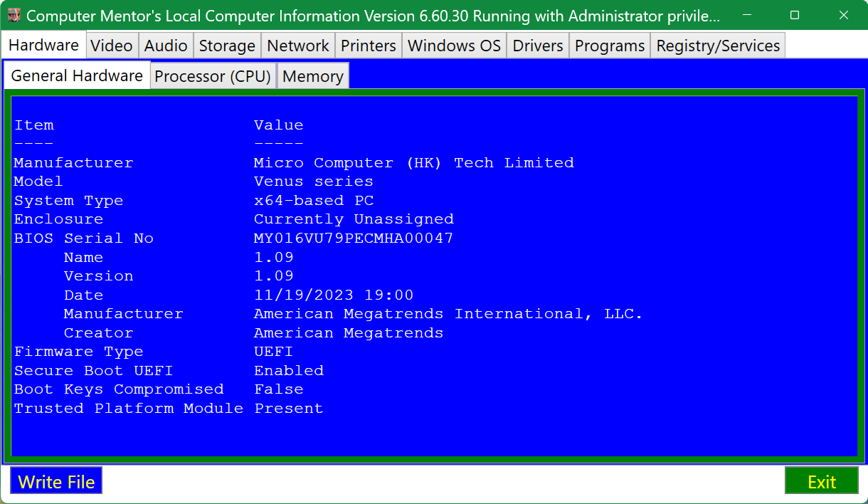Select the General Hardware sub-tab
The height and width of the screenshot is (504, 868).
click(x=77, y=75)
